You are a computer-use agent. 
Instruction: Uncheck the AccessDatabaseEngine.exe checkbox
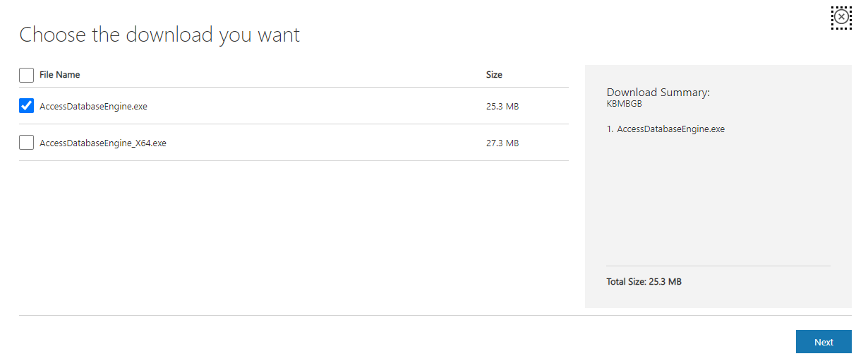[x=26, y=106]
